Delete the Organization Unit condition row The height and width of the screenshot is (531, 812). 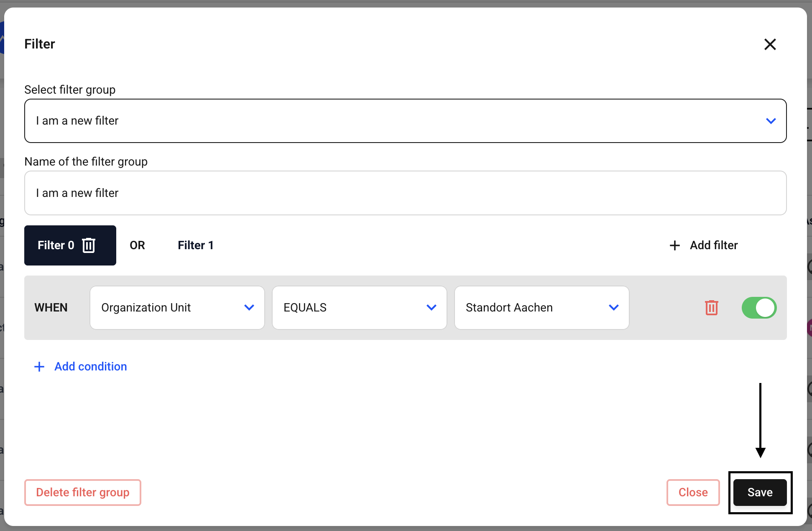pos(711,308)
